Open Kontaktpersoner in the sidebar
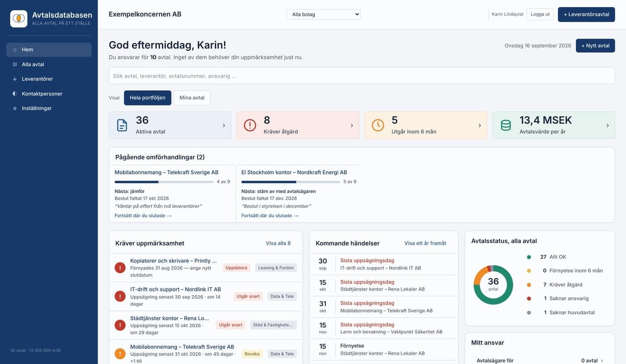626x364 pixels. (49, 94)
